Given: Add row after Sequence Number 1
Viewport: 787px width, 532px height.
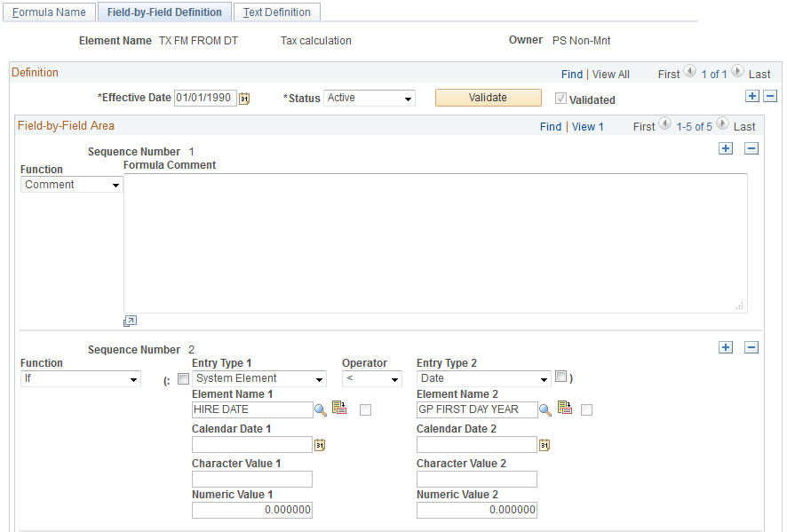Looking at the screenshot, I should coord(725,148).
